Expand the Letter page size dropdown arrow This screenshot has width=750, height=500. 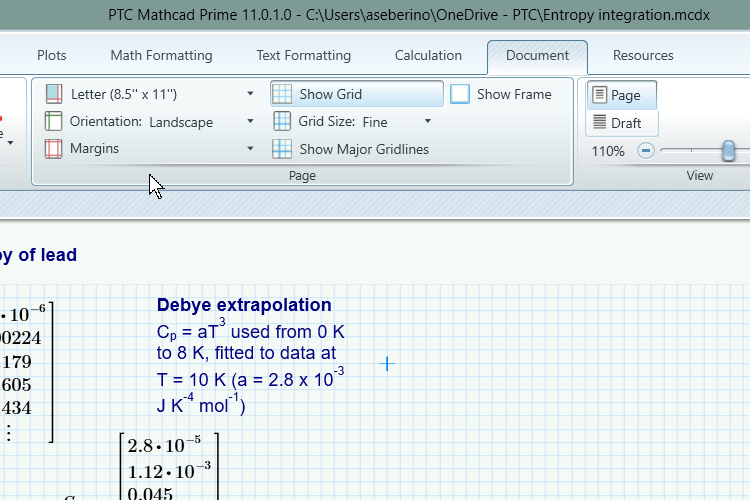coord(250,94)
